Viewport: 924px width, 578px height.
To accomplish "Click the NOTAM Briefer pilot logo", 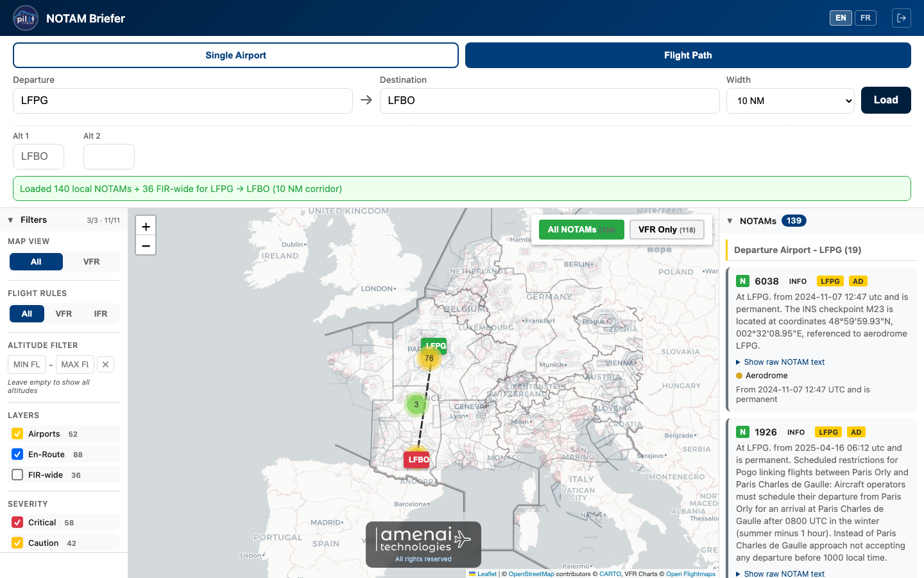I will tap(26, 18).
